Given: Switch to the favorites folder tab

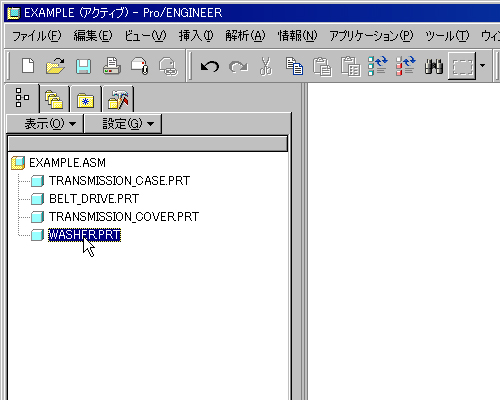Looking at the screenshot, I should tap(85, 99).
